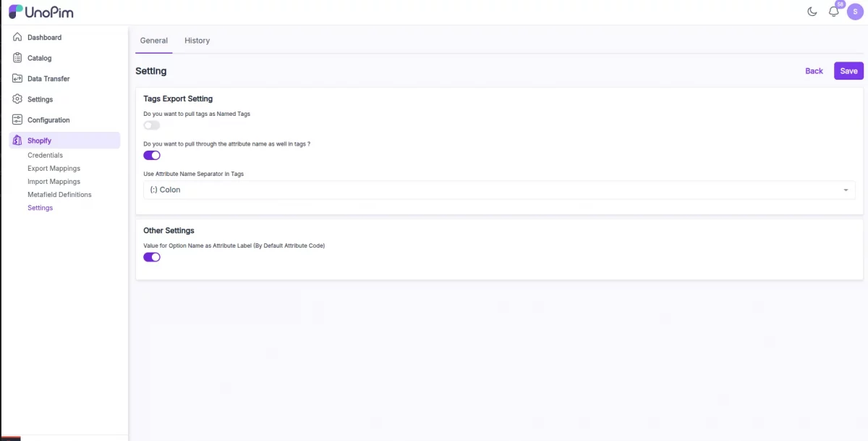This screenshot has height=441, width=868.
Task: Save the Shopify settings
Action: pos(848,70)
